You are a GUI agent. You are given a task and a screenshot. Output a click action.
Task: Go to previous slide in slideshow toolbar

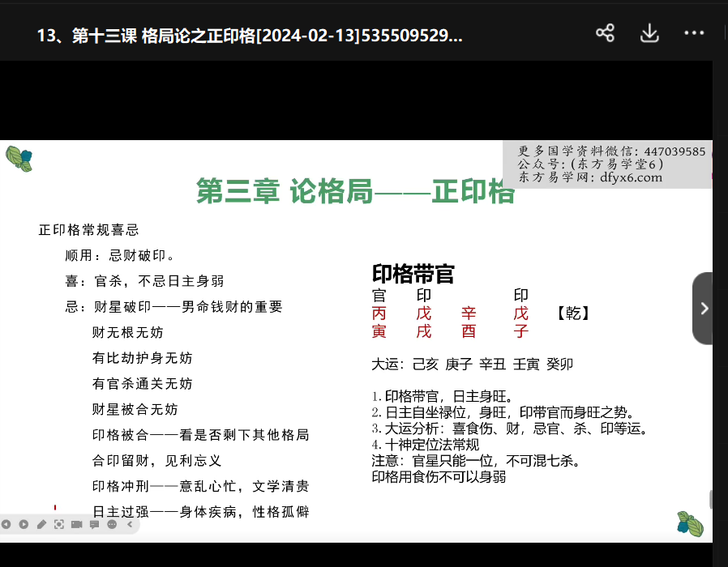click(x=6, y=524)
